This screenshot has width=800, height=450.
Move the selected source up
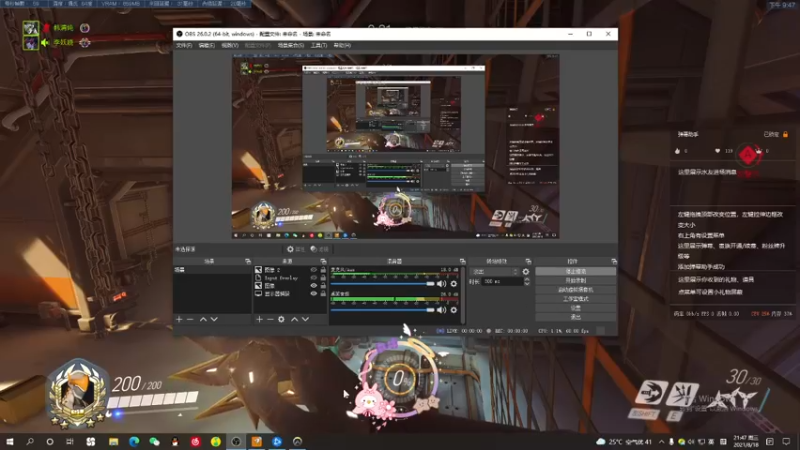click(x=294, y=319)
